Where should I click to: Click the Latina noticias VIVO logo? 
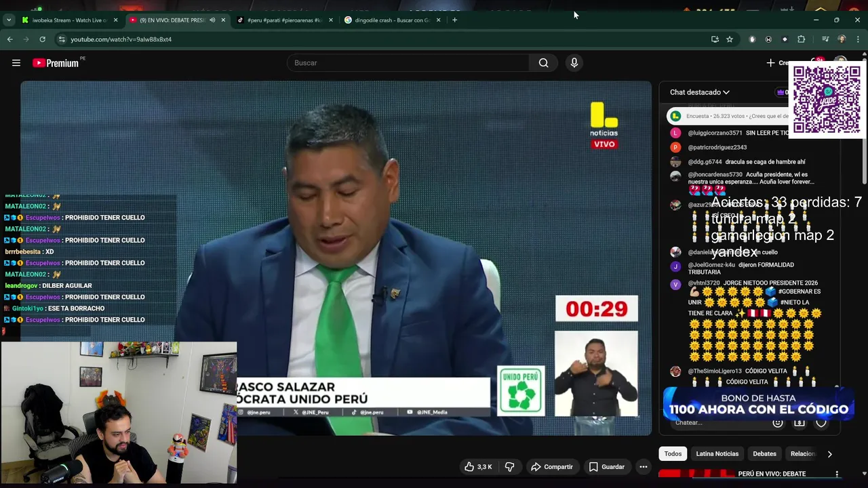point(604,125)
